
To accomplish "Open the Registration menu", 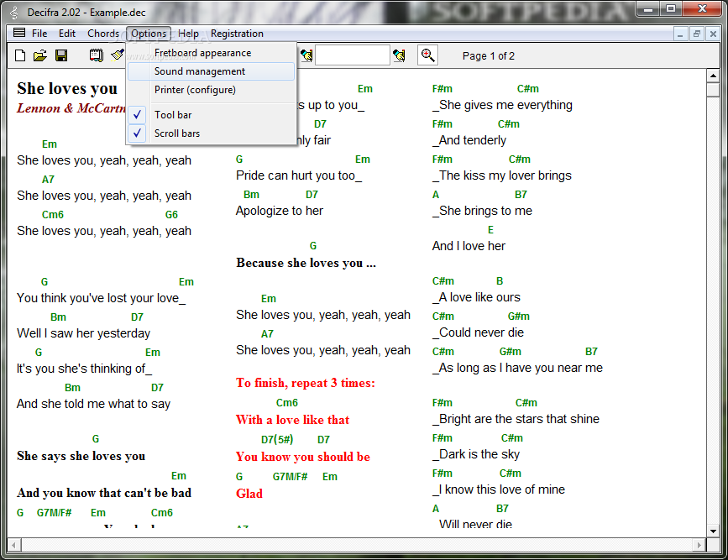I will [237, 34].
